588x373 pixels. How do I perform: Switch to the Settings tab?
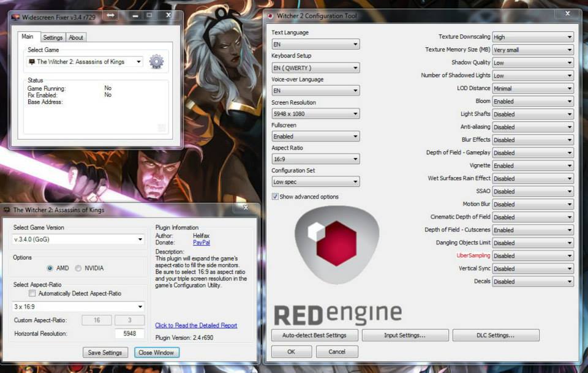click(53, 37)
